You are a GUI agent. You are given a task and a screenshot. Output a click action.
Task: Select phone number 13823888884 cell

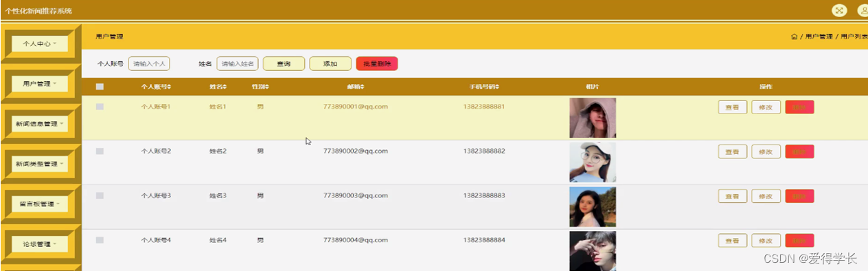(x=484, y=240)
